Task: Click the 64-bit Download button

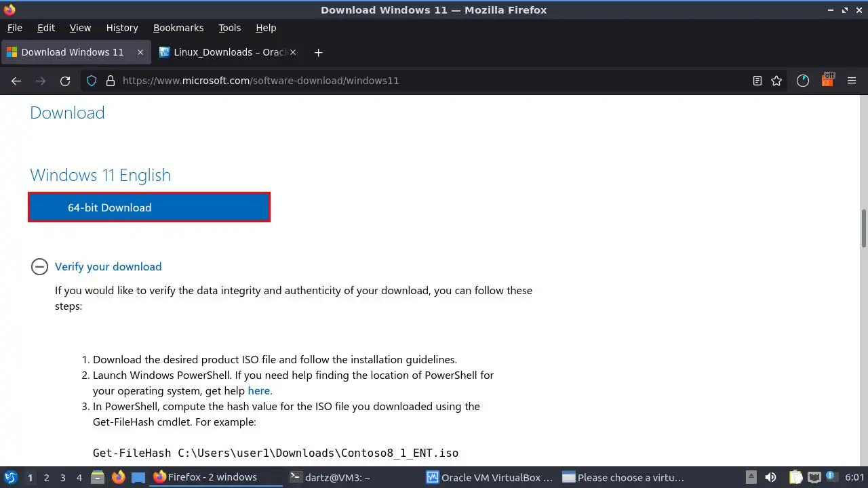Action: [149, 207]
